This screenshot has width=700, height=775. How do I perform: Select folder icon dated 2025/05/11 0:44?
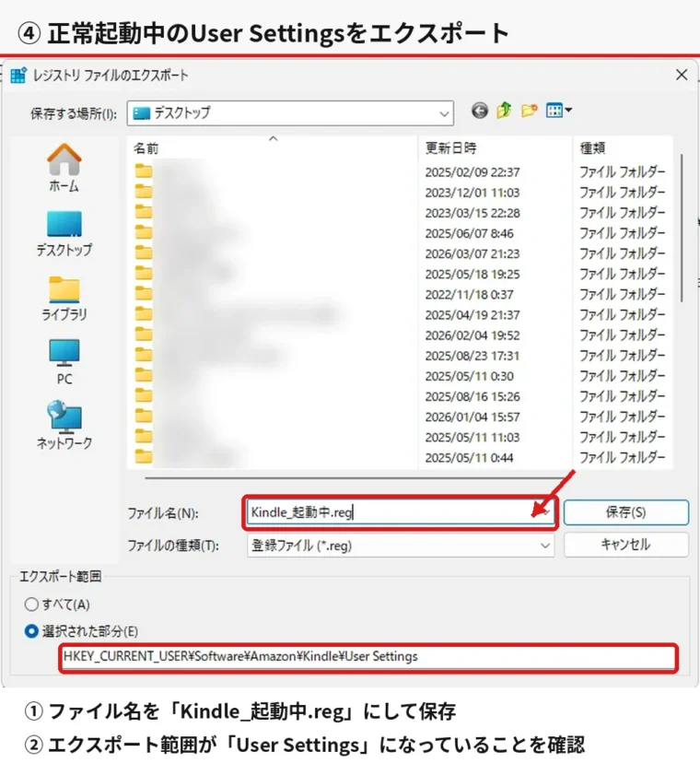tap(144, 457)
